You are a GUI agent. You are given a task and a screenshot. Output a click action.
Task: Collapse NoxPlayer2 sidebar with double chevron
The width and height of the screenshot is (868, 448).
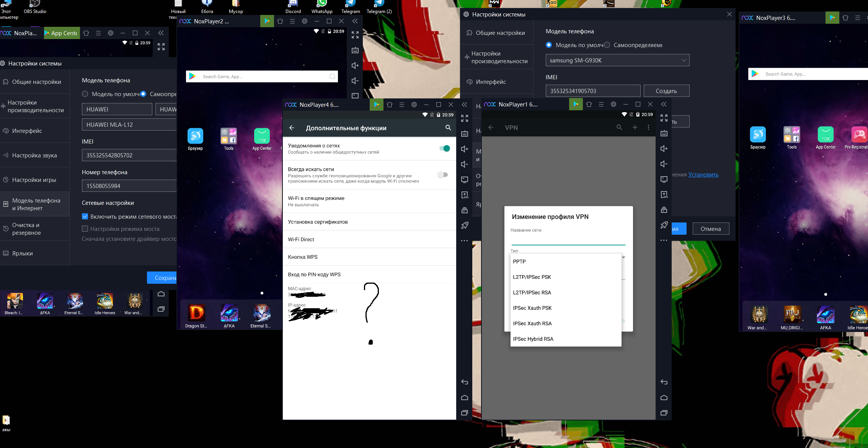pos(355,21)
